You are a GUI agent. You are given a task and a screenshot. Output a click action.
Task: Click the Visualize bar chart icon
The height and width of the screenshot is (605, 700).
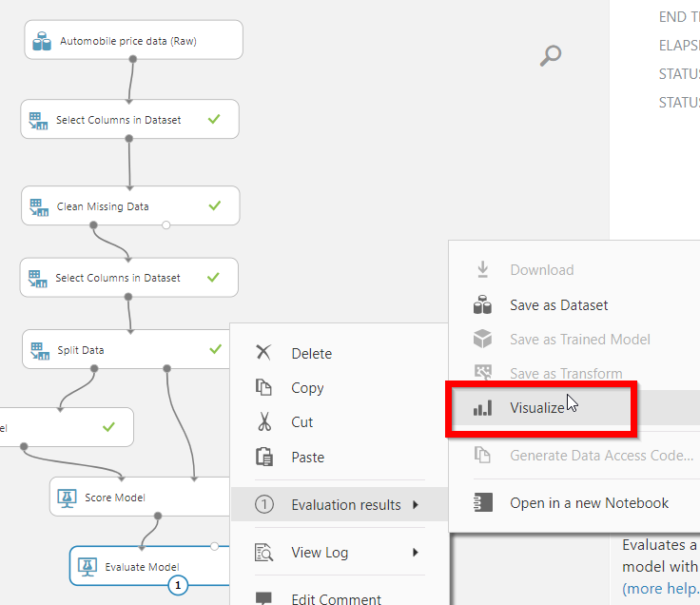tap(482, 408)
